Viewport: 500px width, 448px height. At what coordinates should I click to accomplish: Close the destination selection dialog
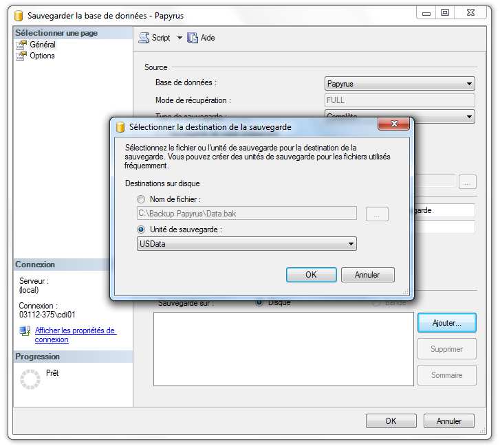point(393,126)
